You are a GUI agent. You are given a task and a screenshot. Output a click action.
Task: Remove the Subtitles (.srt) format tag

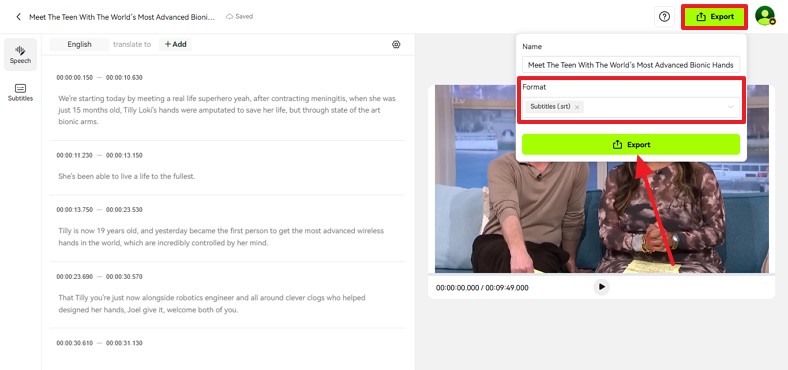577,107
